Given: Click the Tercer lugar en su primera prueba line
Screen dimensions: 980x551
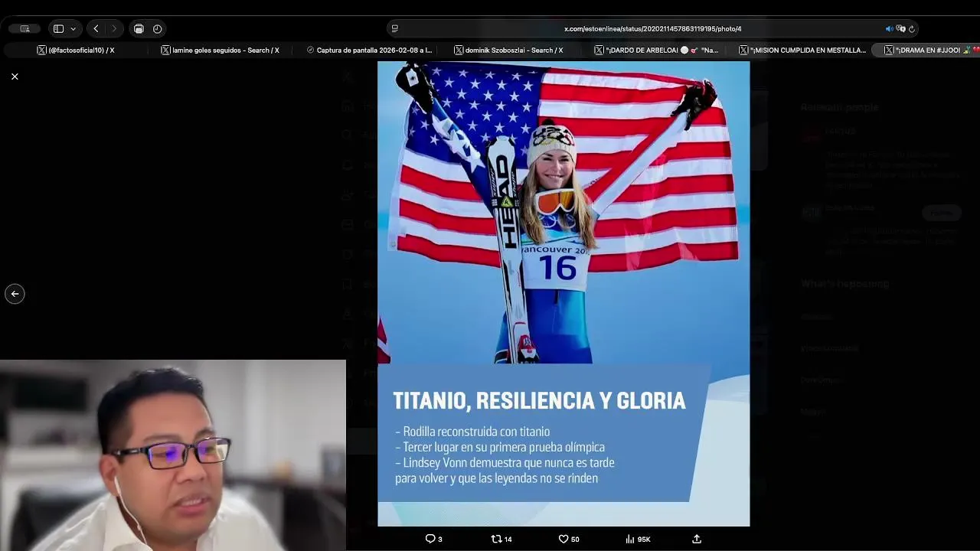Looking at the screenshot, I should click(500, 447).
